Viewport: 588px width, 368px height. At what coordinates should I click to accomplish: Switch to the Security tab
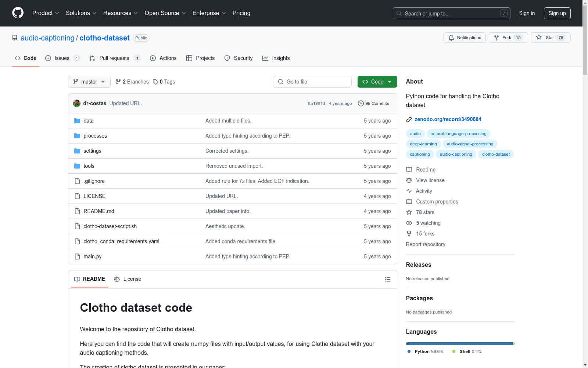pyautogui.click(x=239, y=58)
